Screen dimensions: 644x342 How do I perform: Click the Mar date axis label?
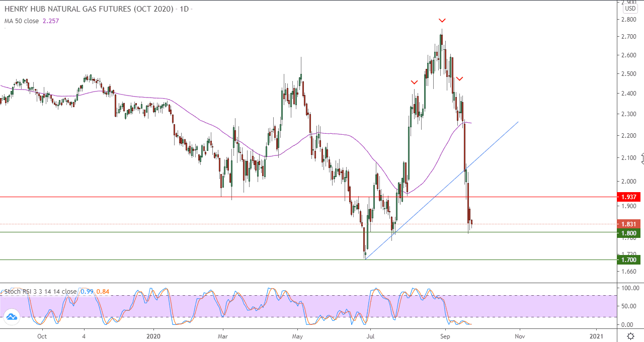point(222,336)
